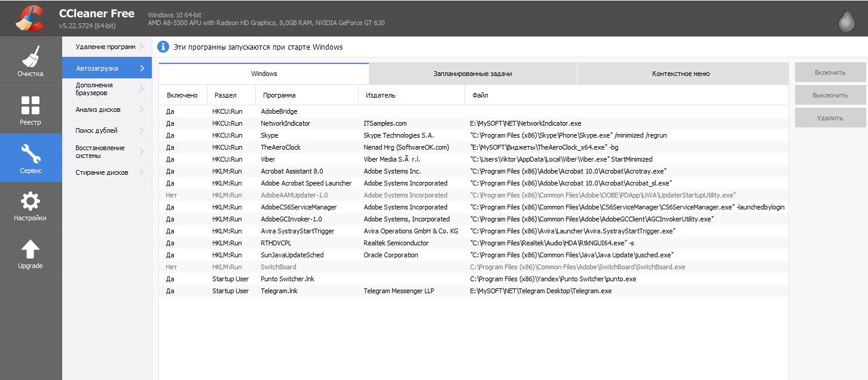This screenshot has width=868, height=380.
Task: Switch to Контекстное меню tab
Action: coord(681,74)
